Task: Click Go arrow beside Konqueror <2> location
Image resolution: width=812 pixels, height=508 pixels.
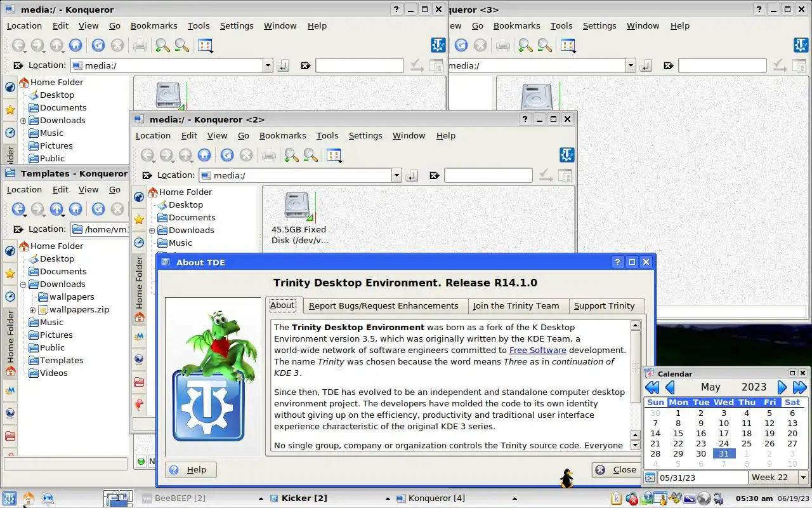Action: click(x=412, y=175)
